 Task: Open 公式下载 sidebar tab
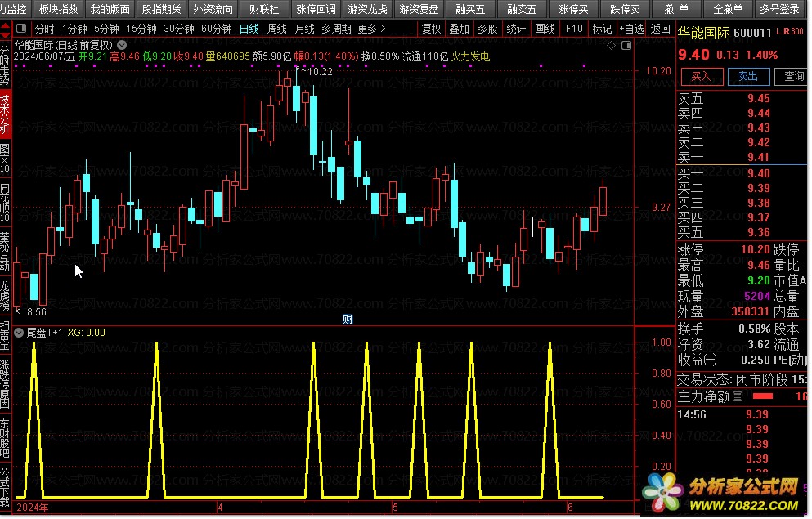click(5, 487)
